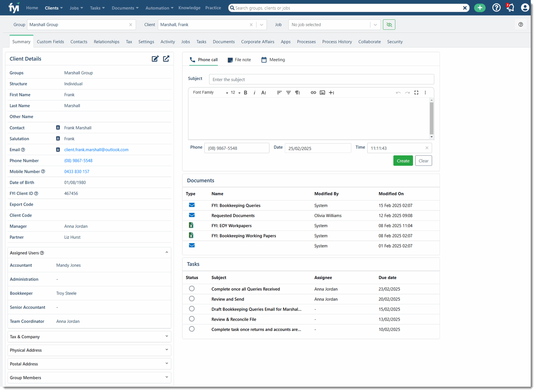Open the user profile avatar icon
The width and height of the screenshot is (536, 392).
(525, 8)
